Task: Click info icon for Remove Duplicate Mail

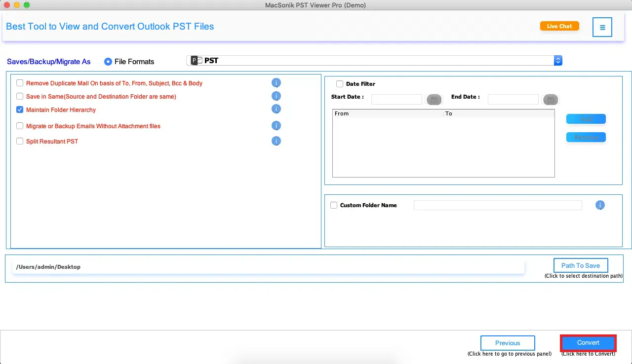Action: click(276, 83)
